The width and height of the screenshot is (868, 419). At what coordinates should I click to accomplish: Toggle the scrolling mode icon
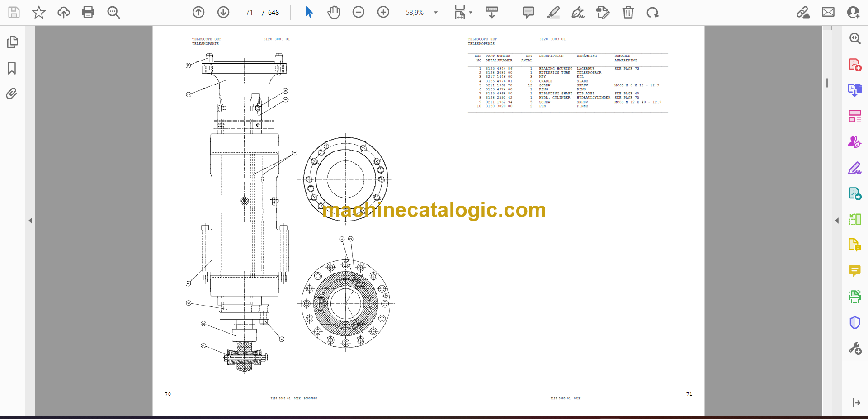492,12
